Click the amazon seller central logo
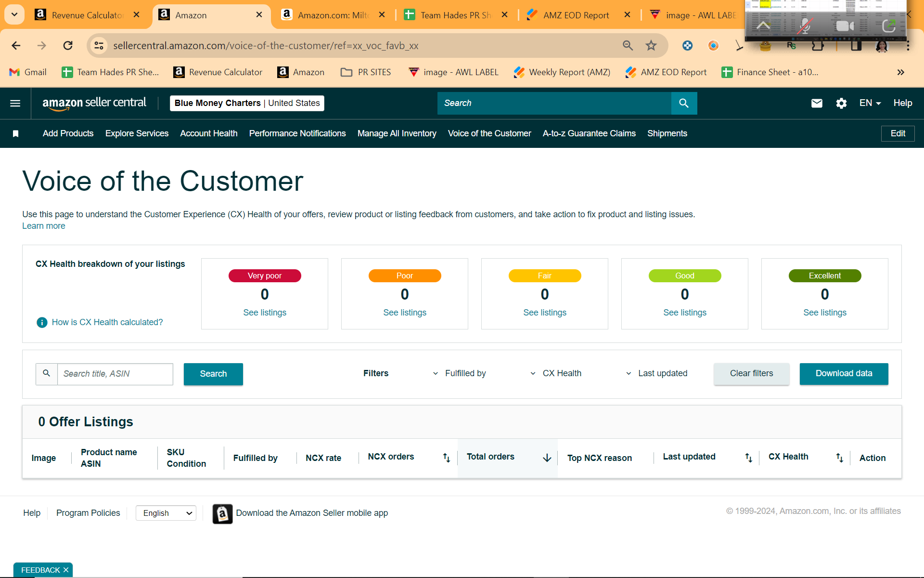This screenshot has height=578, width=924. (94, 103)
